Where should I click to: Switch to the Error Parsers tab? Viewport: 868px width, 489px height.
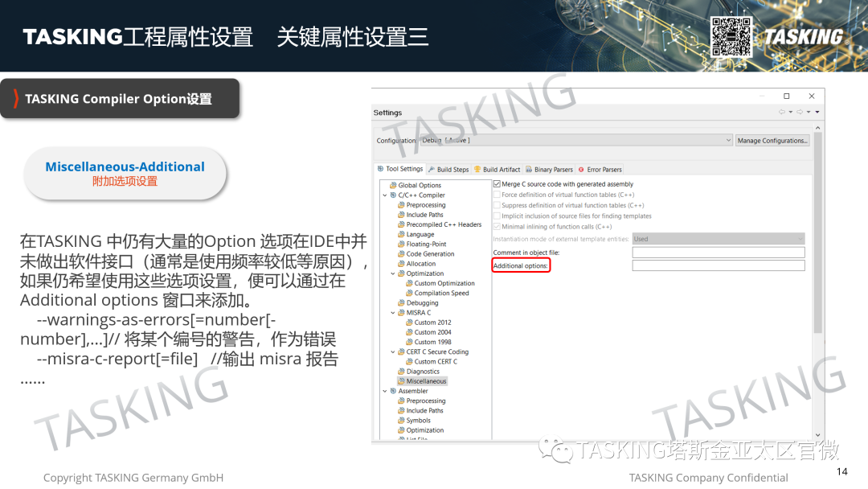[x=600, y=170]
